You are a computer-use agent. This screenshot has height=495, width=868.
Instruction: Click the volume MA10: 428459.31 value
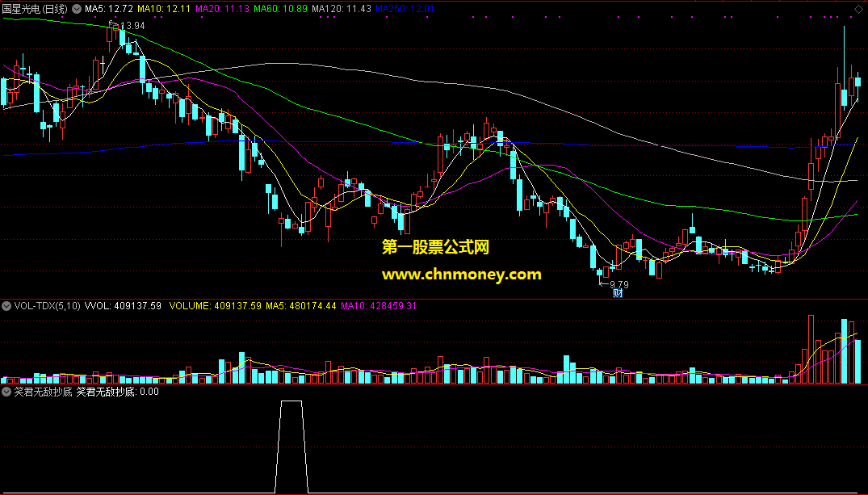click(x=379, y=305)
